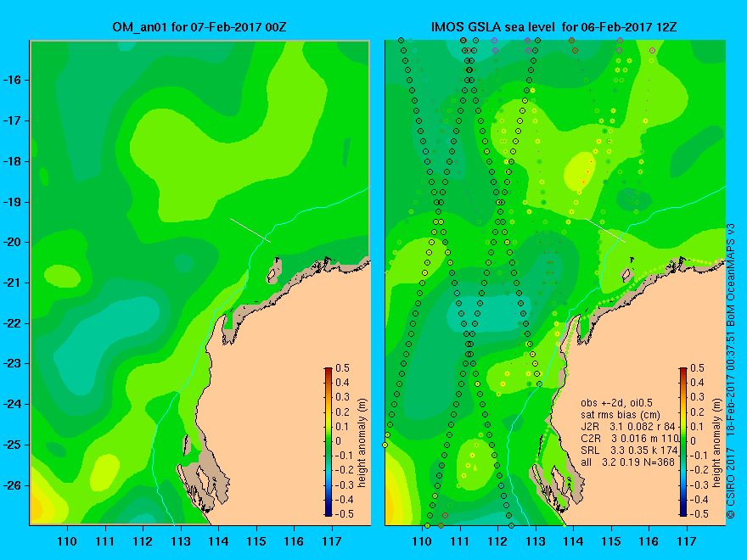Select the "-26" latitude axis label

(x=13, y=485)
